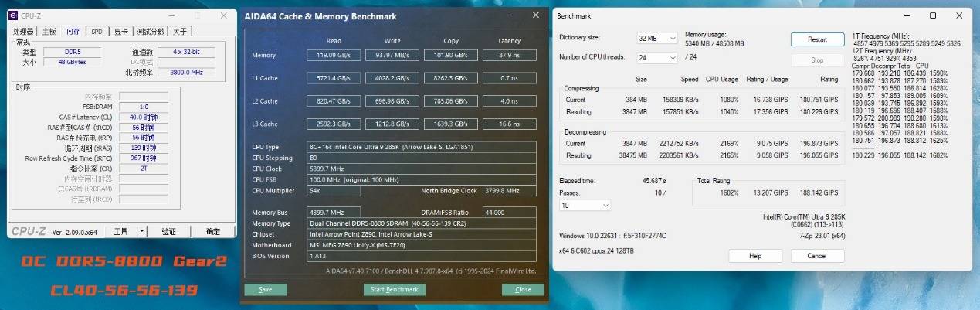980x310 pixels.
Task: Save the AIDA64 benchmark results
Action: 265,290
